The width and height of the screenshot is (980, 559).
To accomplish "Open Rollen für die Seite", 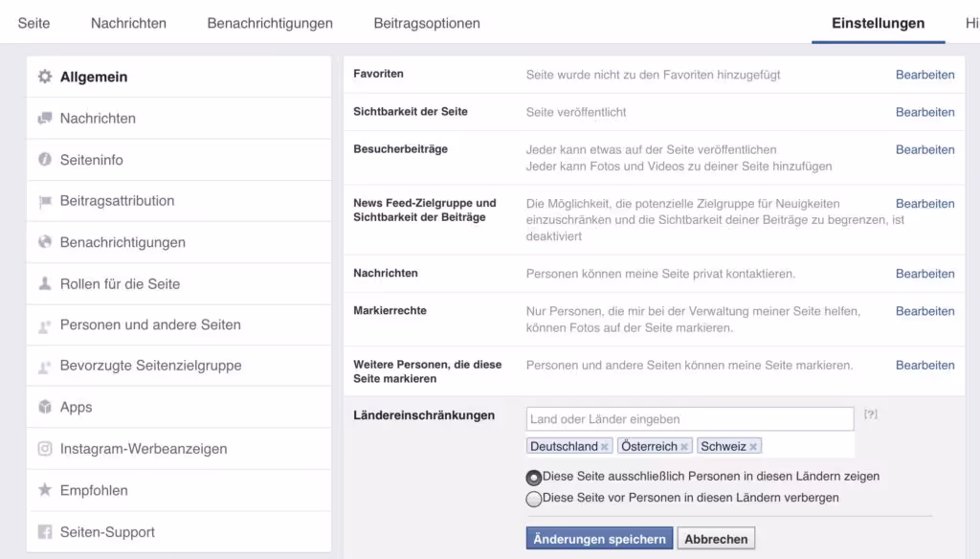I will click(x=179, y=284).
